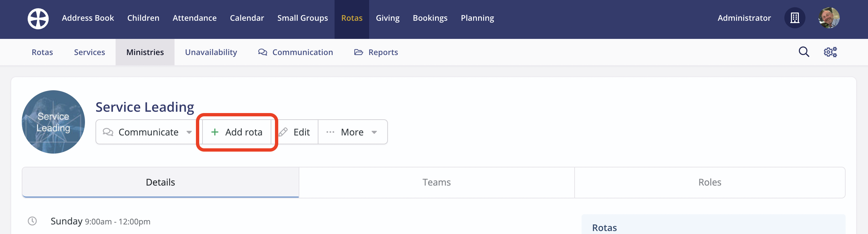Screen dimensions: 868x234
Task: Open the site switcher building icon
Action: pyautogui.click(x=795, y=18)
